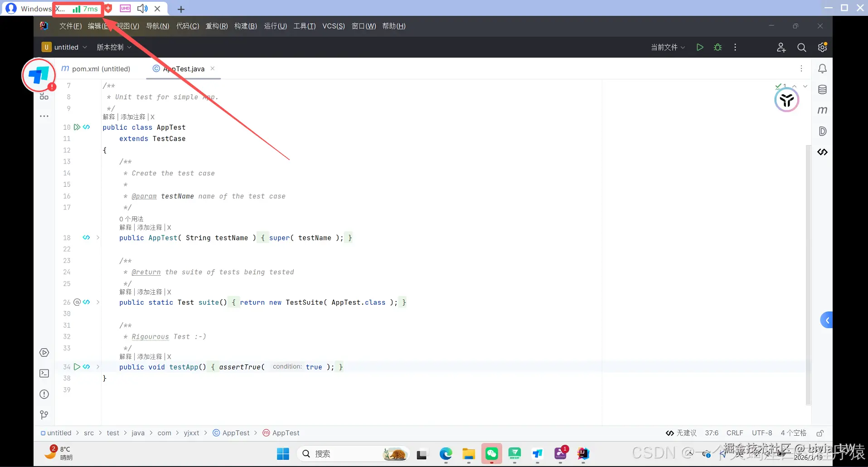Open the Git tool window
The height and width of the screenshot is (467, 868).
pos(44,415)
